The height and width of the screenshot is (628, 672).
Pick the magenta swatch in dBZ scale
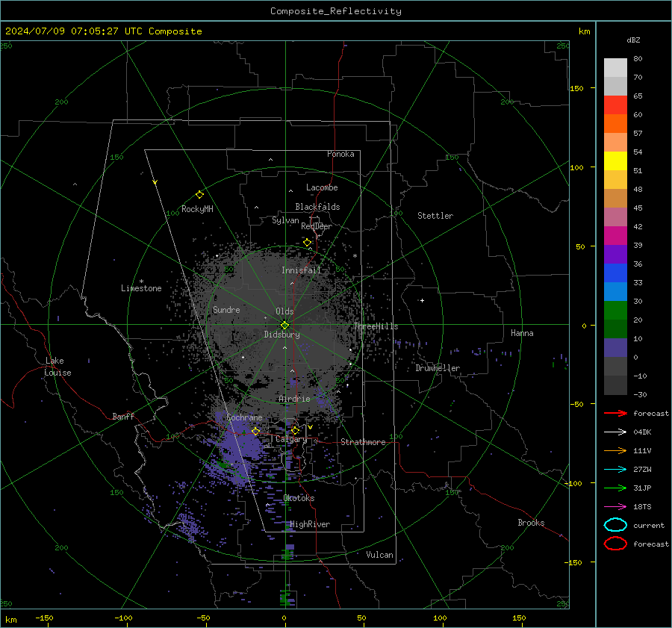(x=615, y=236)
